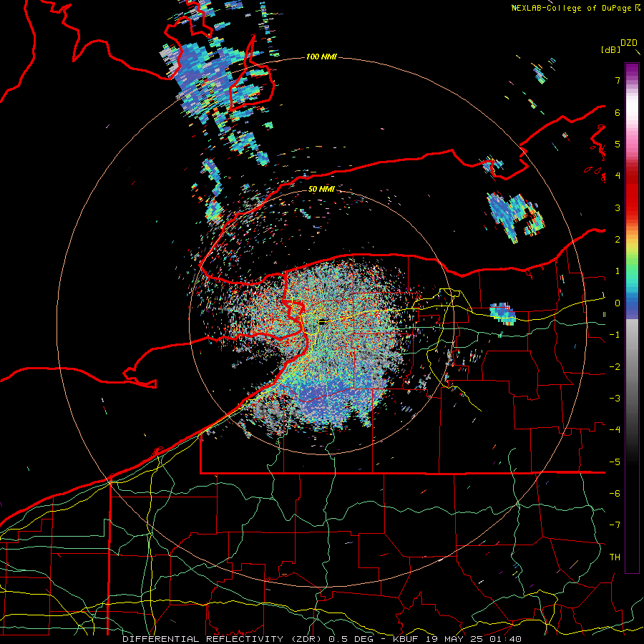This screenshot has width=644, height=644.
Task: Click the DZD legend title
Action: click(x=629, y=43)
